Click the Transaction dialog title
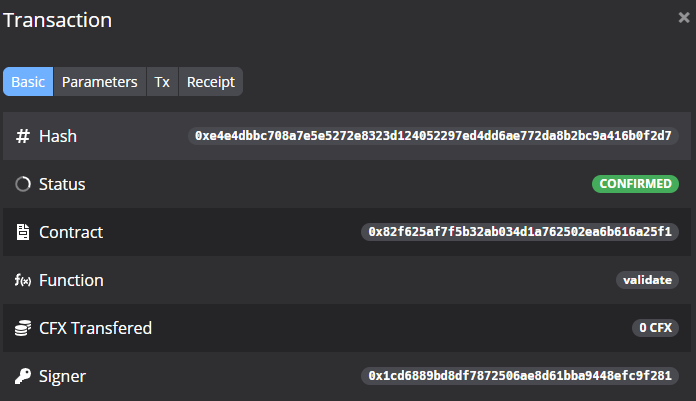Screen dimensions: 696x401 [58, 20]
